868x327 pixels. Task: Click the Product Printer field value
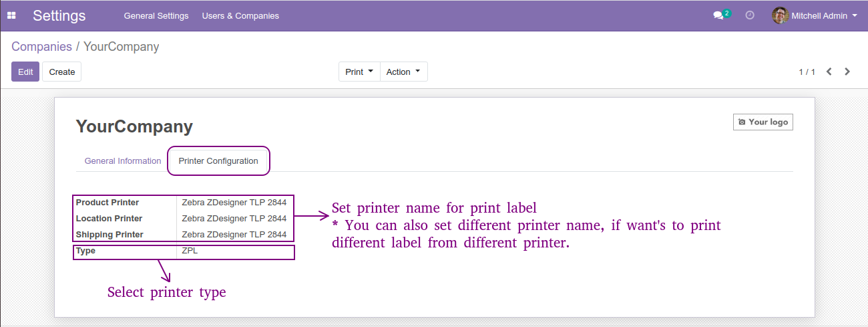tap(234, 203)
